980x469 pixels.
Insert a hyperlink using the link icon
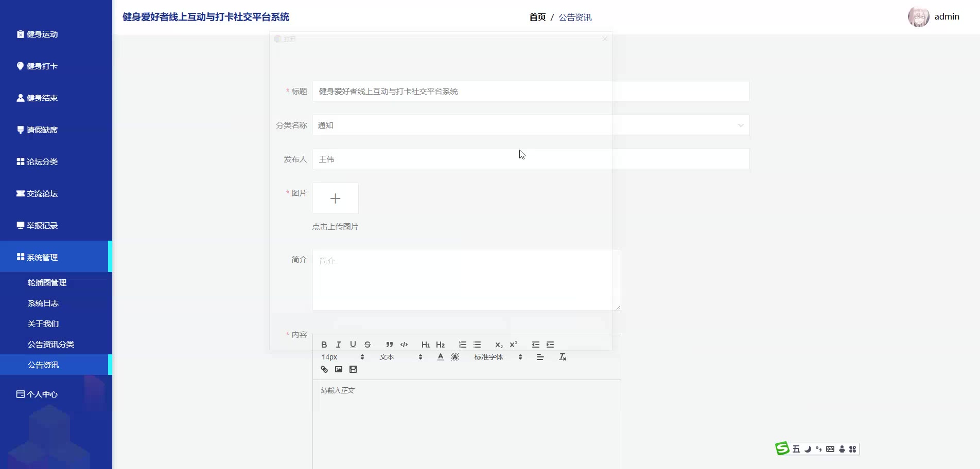tap(324, 369)
